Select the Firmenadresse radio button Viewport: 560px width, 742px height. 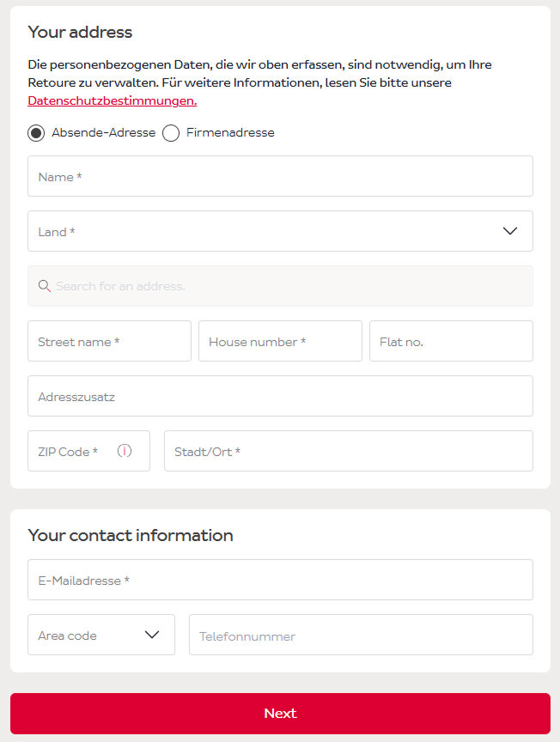pos(171,133)
